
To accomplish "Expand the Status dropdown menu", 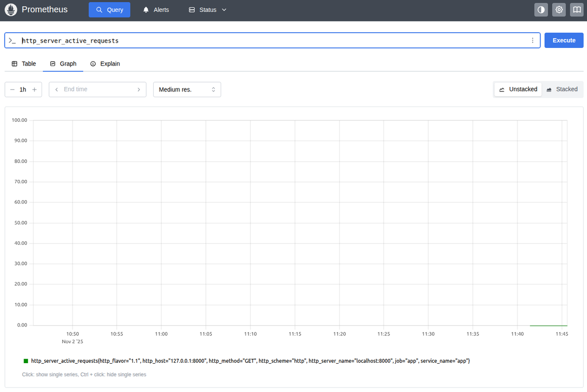I will 208,10.
